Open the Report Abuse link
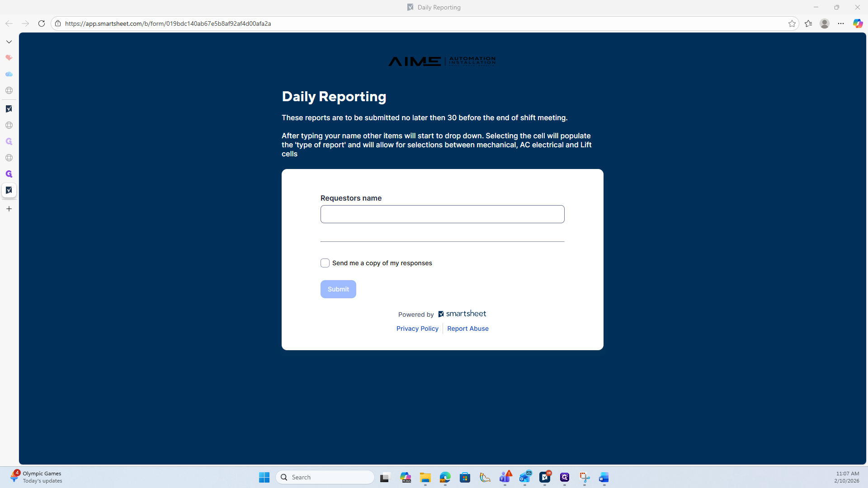The image size is (868, 488). (467, 328)
